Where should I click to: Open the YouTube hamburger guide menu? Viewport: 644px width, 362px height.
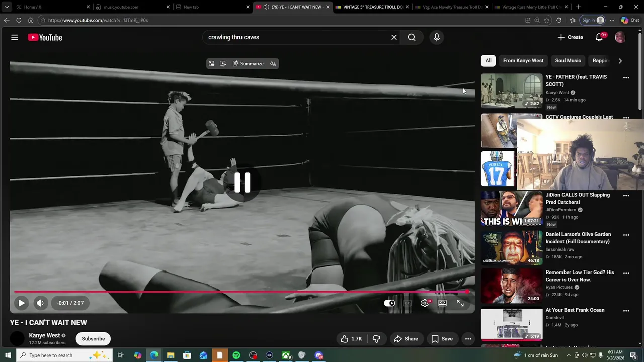coord(15,37)
